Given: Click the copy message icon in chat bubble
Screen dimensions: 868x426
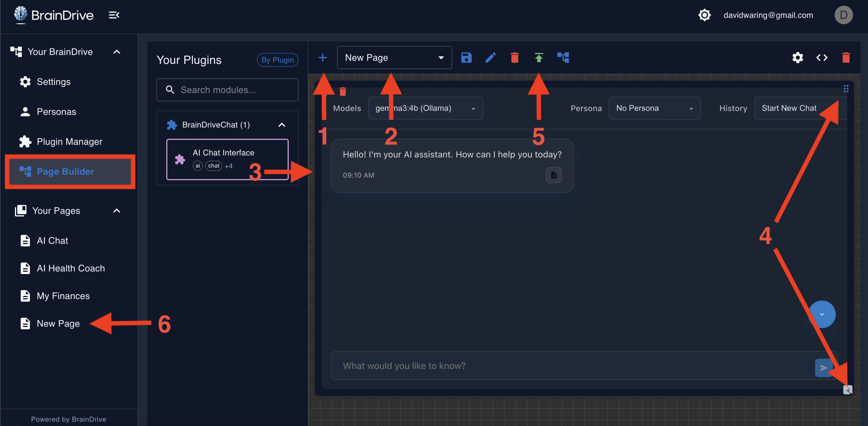Looking at the screenshot, I should (x=554, y=175).
